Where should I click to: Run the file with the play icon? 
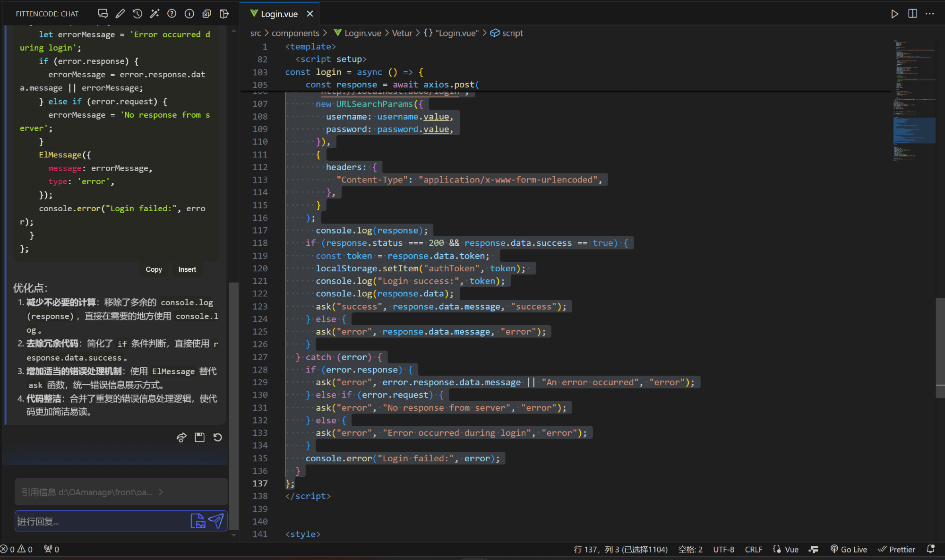click(x=894, y=14)
